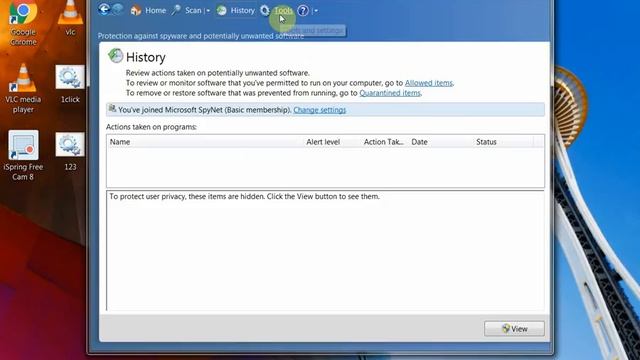Click the History globe icon in toolbar
This screenshot has width=640, height=360.
(x=222, y=11)
